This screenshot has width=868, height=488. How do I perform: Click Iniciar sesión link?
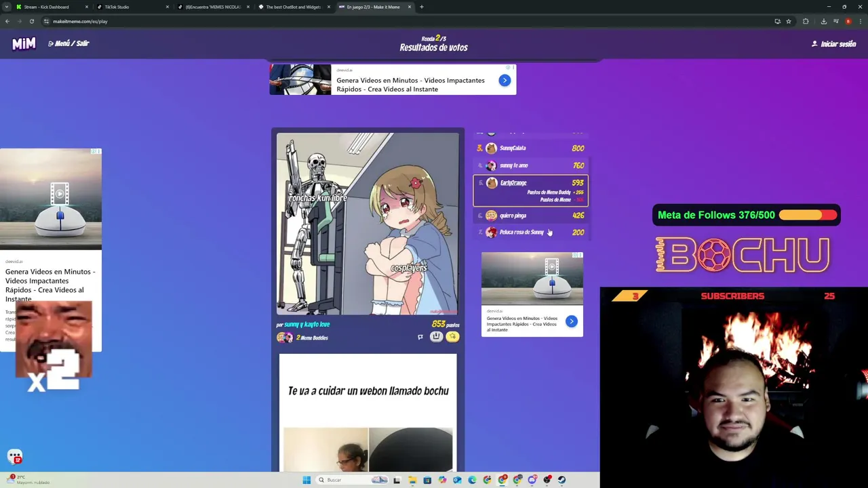834,44
